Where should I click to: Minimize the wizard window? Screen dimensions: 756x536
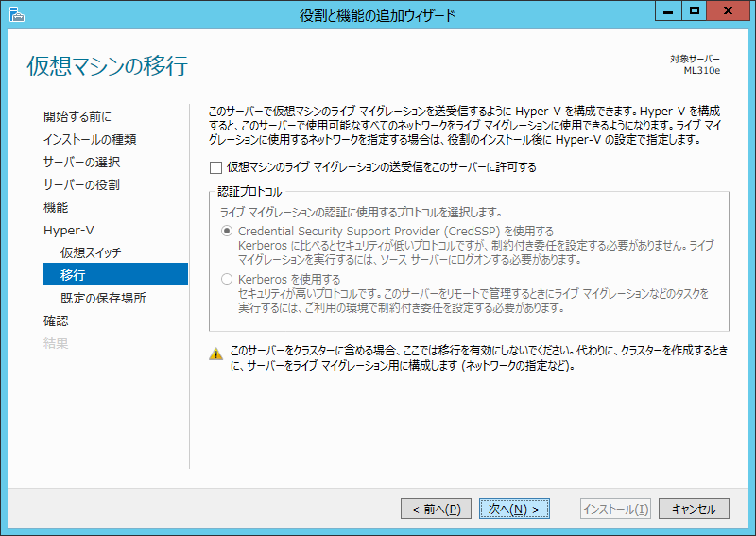pyautogui.click(x=668, y=12)
